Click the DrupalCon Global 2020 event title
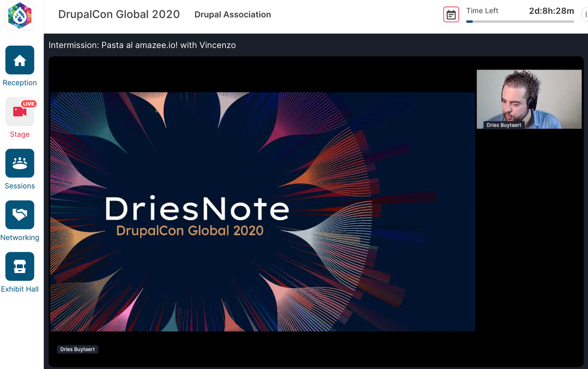Screen dimensions: 588x369 point(118,14)
